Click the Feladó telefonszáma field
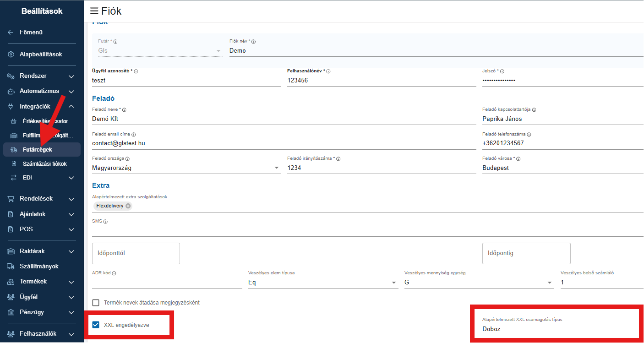 point(563,143)
